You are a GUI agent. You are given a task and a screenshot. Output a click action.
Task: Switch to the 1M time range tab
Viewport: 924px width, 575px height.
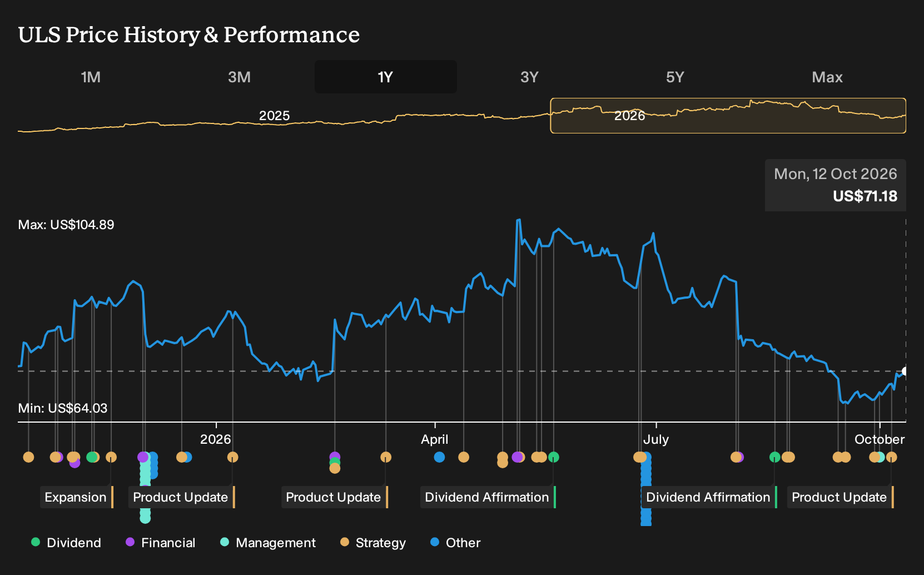click(91, 77)
